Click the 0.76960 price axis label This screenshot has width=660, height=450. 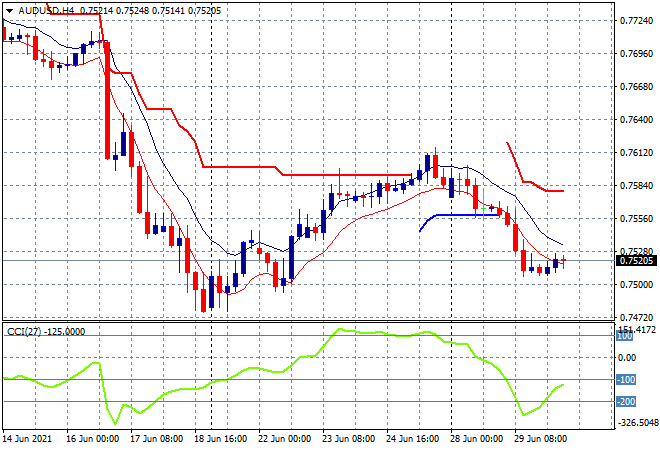pyautogui.click(x=637, y=53)
